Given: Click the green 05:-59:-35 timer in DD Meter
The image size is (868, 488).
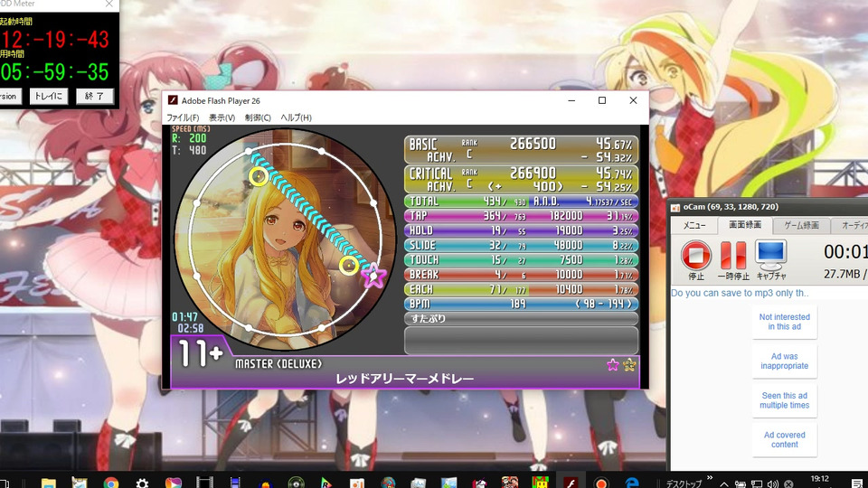Looking at the screenshot, I should pyautogui.click(x=55, y=72).
